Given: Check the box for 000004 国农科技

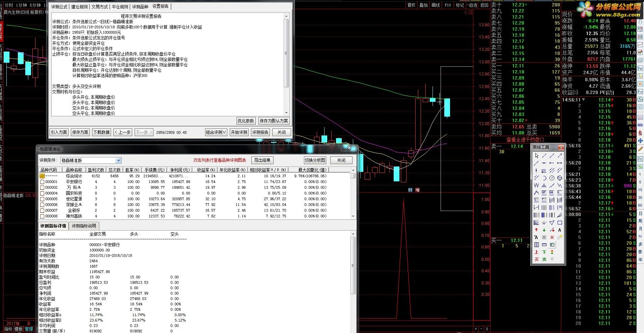Looking at the screenshot, I should 42,193.
